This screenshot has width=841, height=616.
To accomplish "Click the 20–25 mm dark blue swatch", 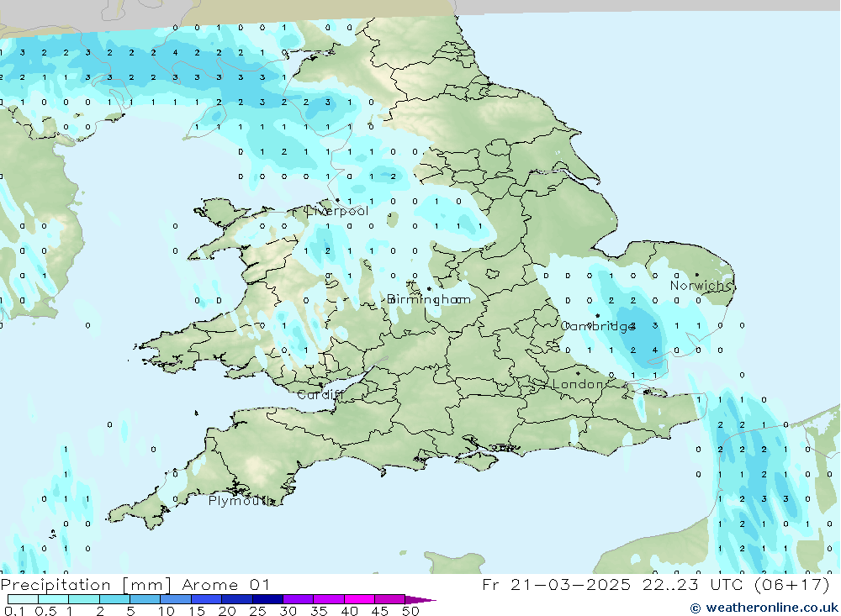I will point(236,599).
